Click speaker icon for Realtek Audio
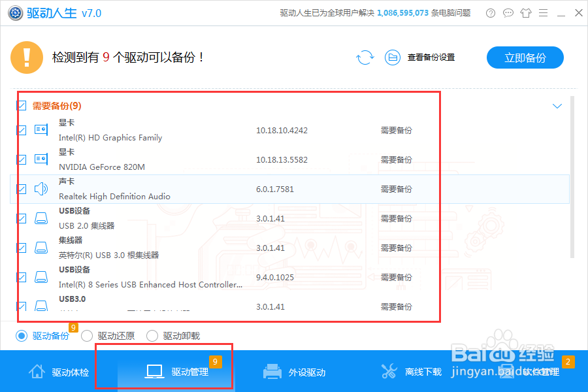Viewport: 588px width, 392px height. tap(41, 189)
